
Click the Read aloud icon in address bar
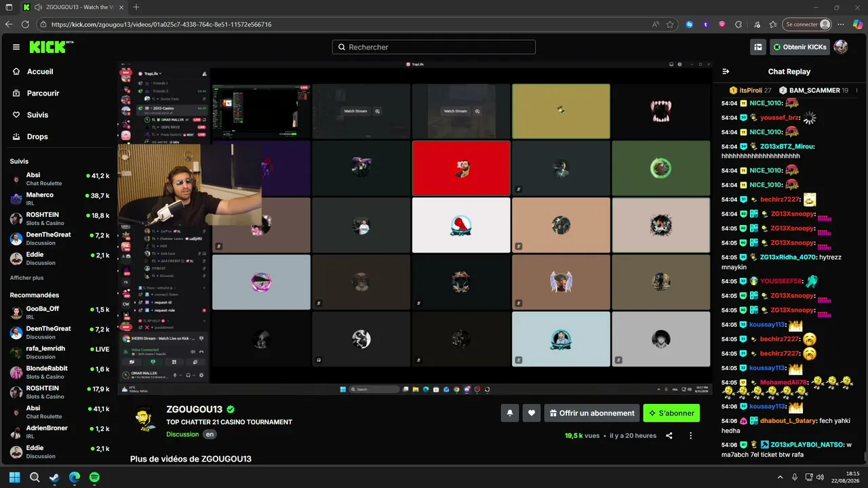click(x=656, y=24)
